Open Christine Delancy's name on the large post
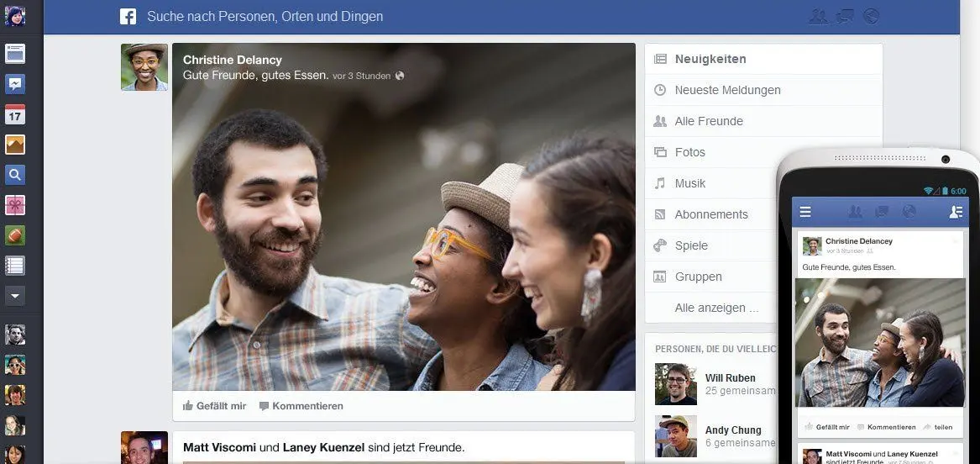The height and width of the screenshot is (464, 980). (x=233, y=60)
